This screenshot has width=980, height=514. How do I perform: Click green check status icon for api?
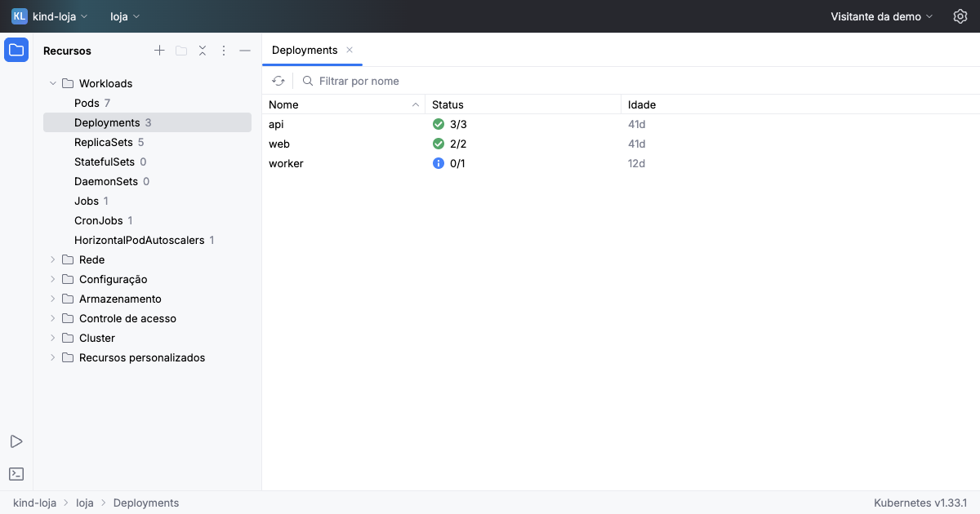pos(439,124)
